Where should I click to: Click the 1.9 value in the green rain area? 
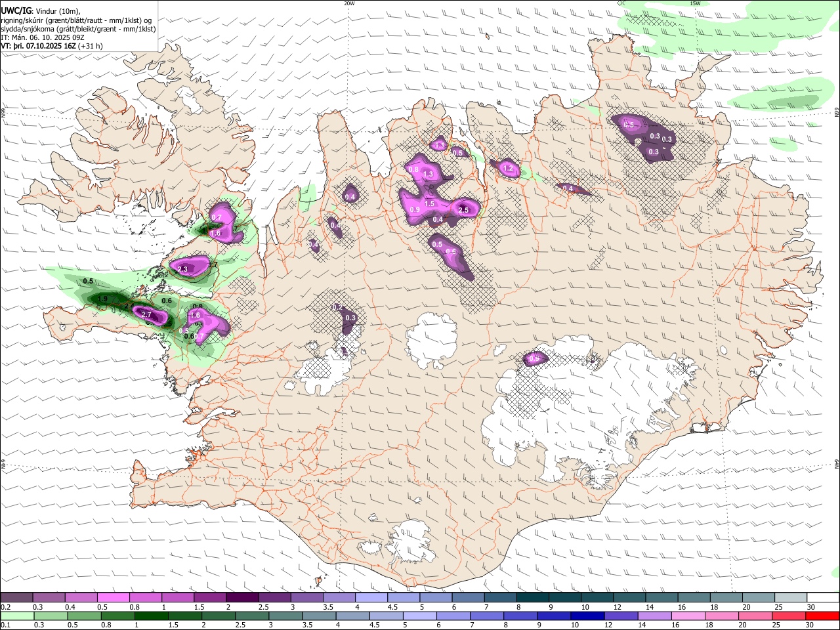pos(102,299)
